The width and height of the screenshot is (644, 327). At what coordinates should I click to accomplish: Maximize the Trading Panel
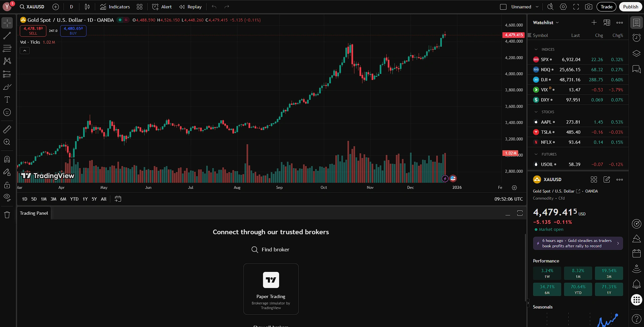(x=520, y=213)
